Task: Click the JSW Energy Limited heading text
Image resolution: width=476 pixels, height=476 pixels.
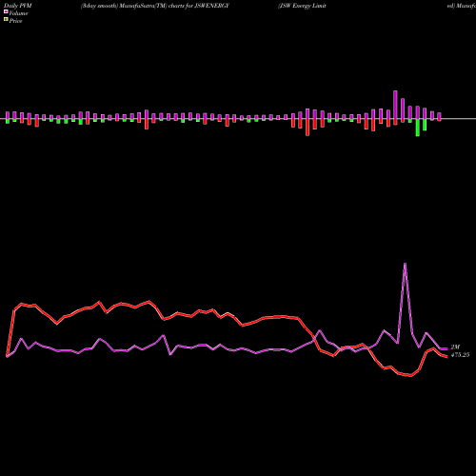Action: pyautogui.click(x=302, y=6)
